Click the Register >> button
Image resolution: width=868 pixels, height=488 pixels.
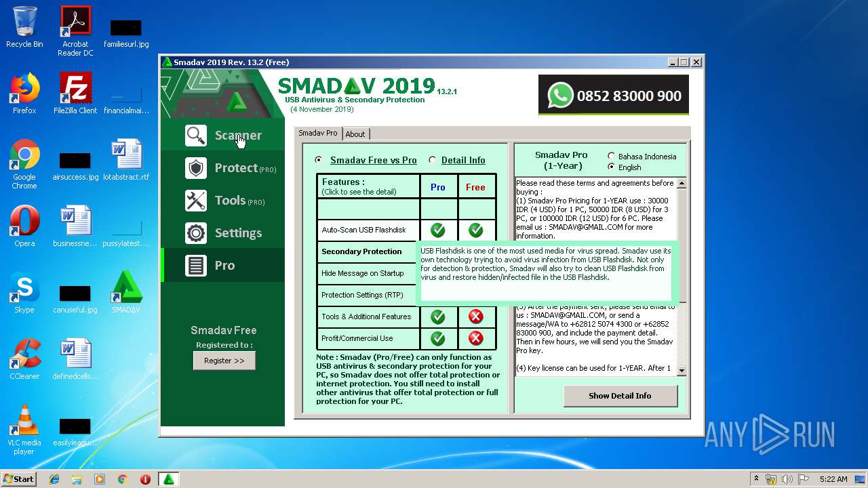click(224, 361)
